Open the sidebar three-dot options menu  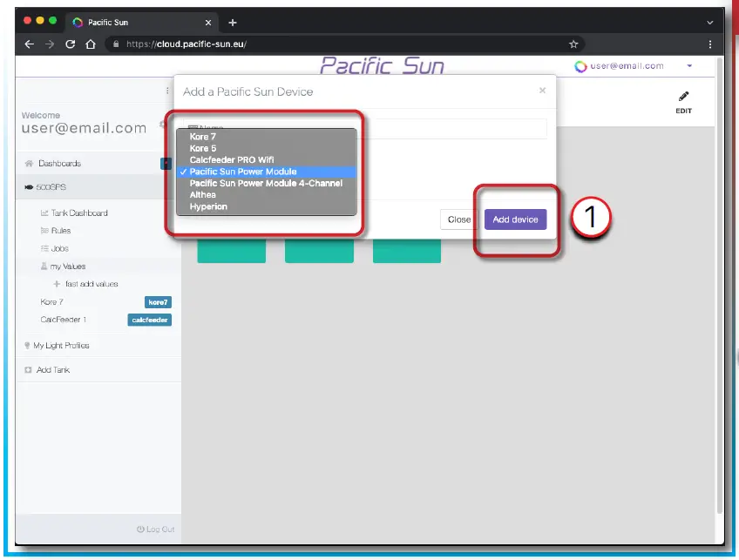(x=167, y=91)
